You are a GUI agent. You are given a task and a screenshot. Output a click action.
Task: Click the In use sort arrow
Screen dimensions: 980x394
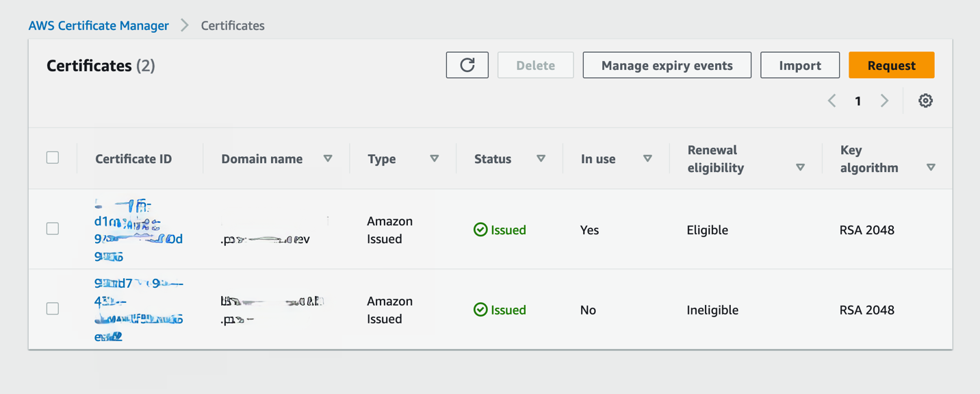[x=647, y=158]
